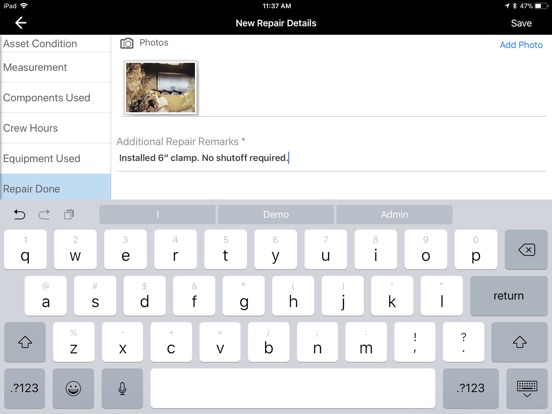Screen dimensions: 552x414
Task: Tap the keyboard paste clipboard icon
Action: click(x=69, y=214)
